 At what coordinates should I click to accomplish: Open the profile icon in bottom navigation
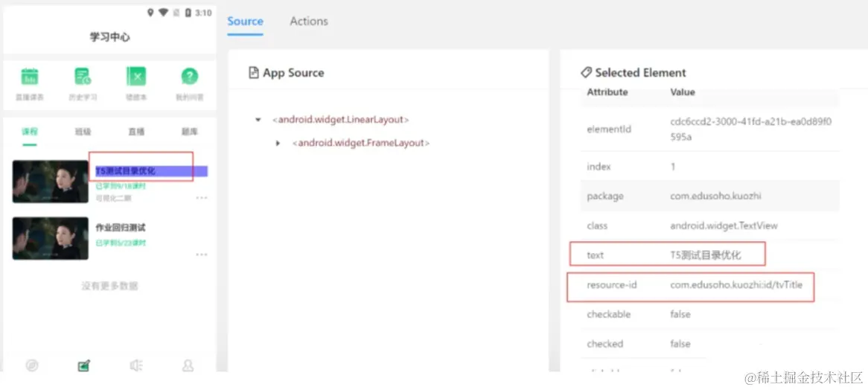point(188,365)
